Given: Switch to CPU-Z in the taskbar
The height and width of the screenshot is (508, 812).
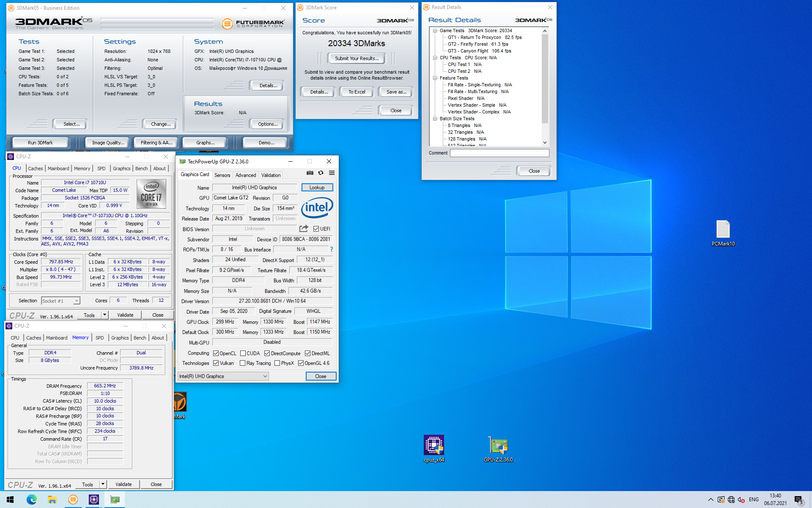Looking at the screenshot, I should [93, 500].
